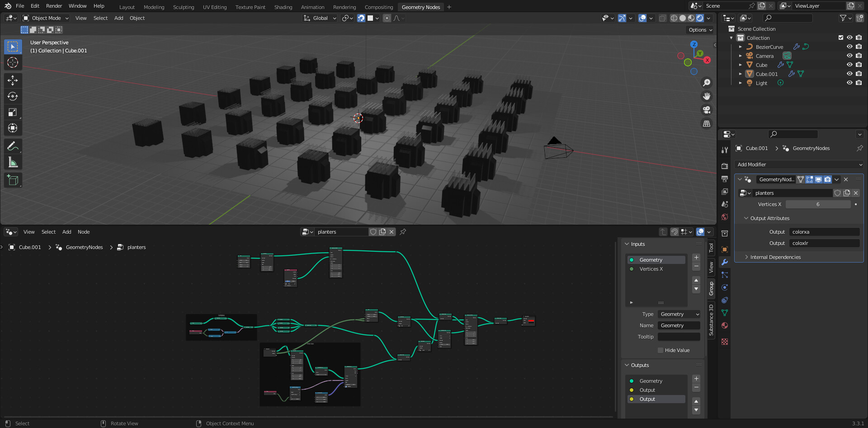Add a new collection in the outliner
This screenshot has height=428, width=868.
(x=859, y=18)
